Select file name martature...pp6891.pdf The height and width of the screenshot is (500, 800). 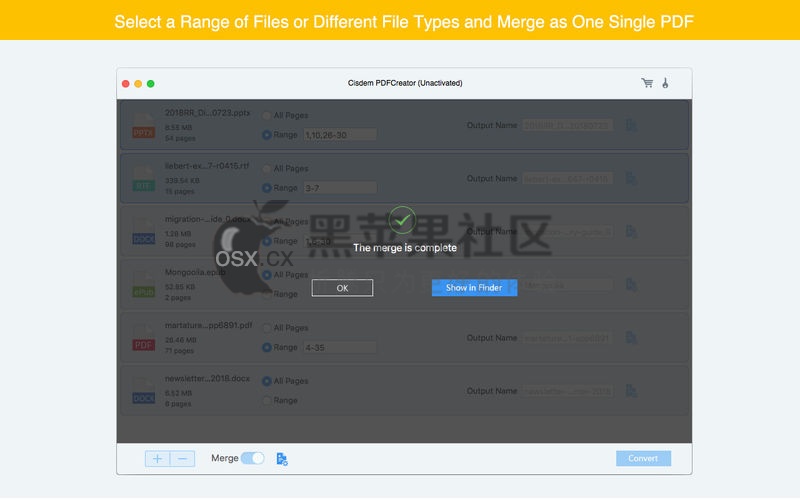pos(208,325)
